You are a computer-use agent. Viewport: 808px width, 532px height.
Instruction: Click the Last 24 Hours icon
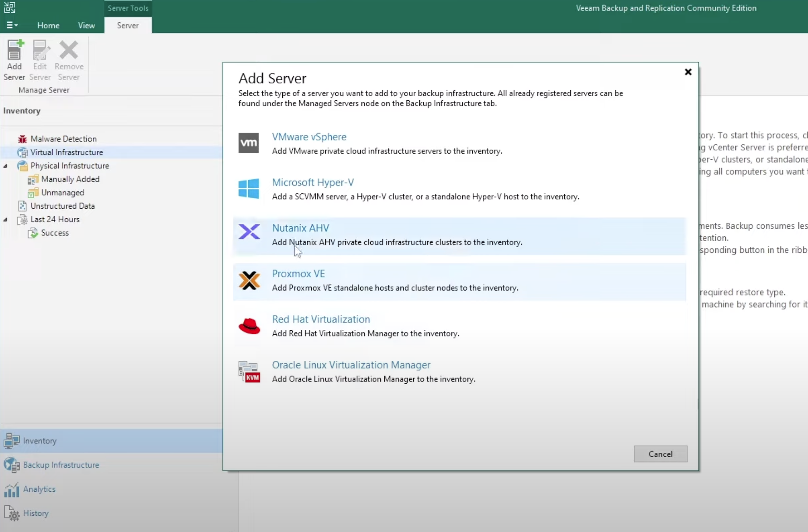click(22, 220)
